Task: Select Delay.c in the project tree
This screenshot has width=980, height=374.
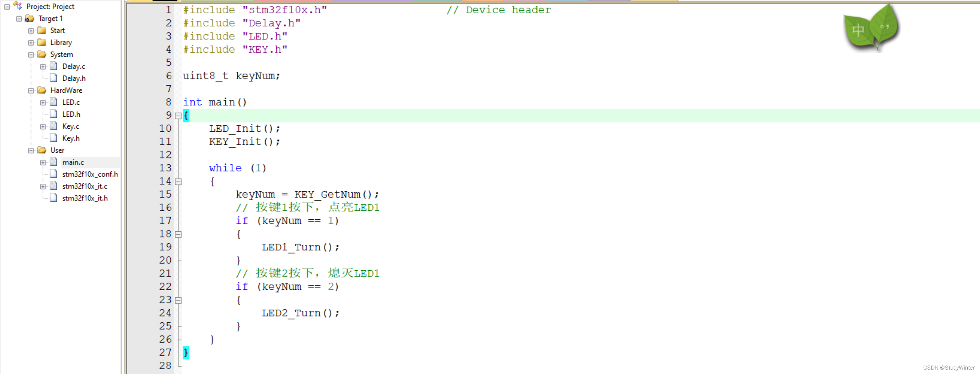Action: click(x=74, y=66)
